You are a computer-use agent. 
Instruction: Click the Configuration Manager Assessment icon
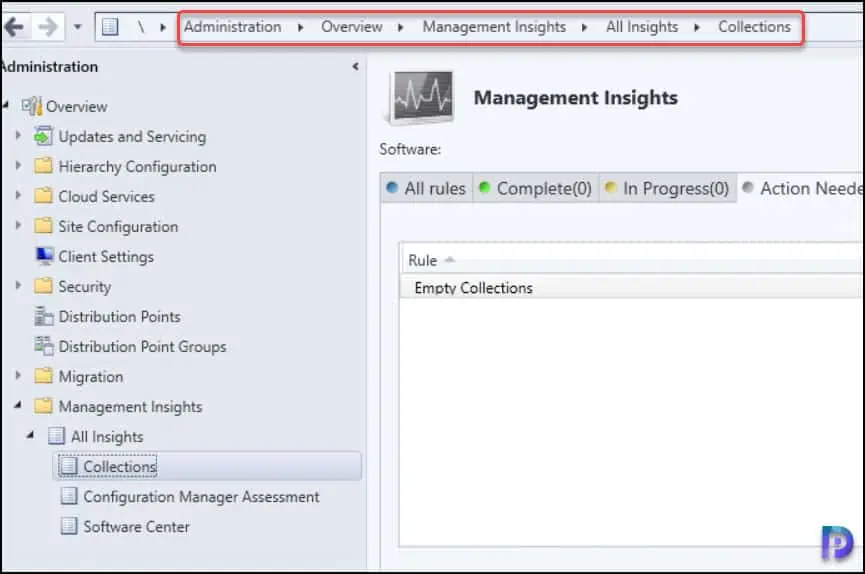(x=68, y=496)
